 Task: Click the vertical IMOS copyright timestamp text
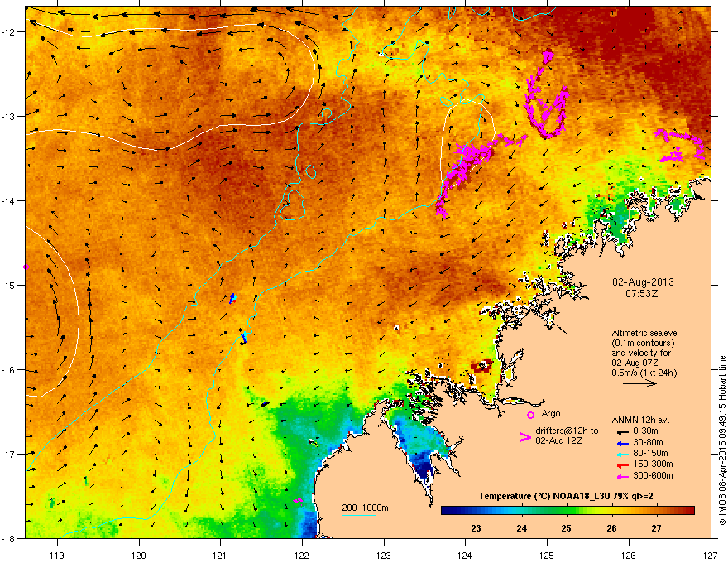point(722,440)
